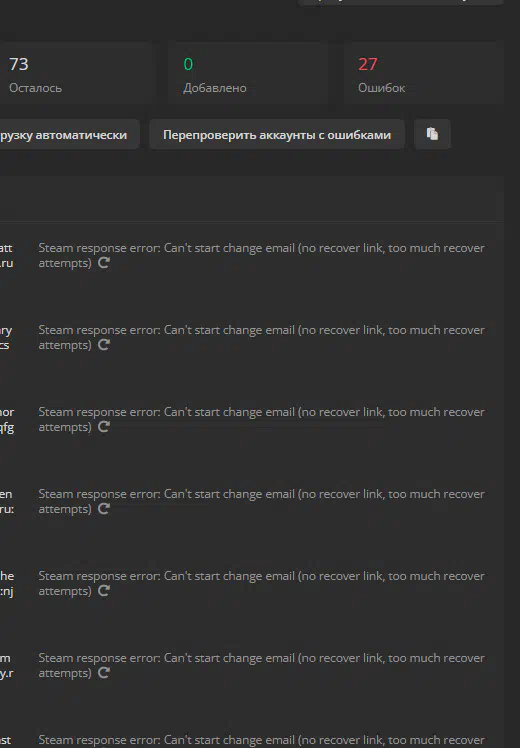The width and height of the screenshot is (520, 748).
Task: Retry the account row ending ':nj'
Action: point(104,591)
